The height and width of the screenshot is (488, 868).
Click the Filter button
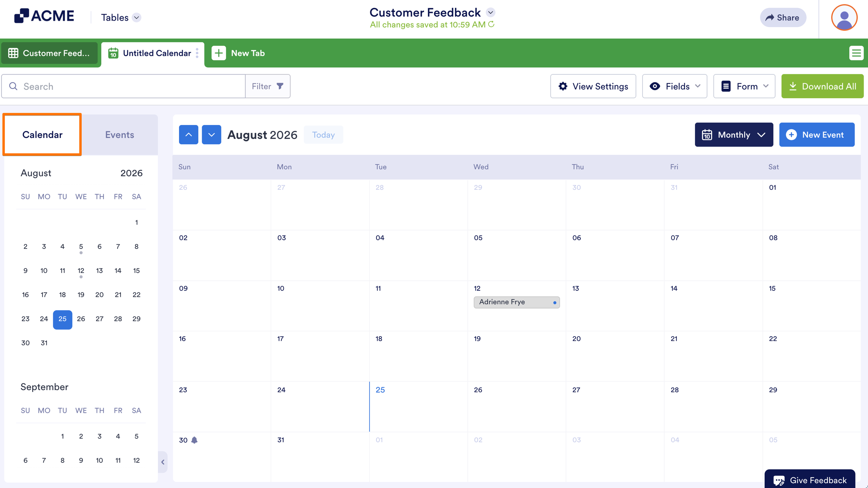coord(268,86)
